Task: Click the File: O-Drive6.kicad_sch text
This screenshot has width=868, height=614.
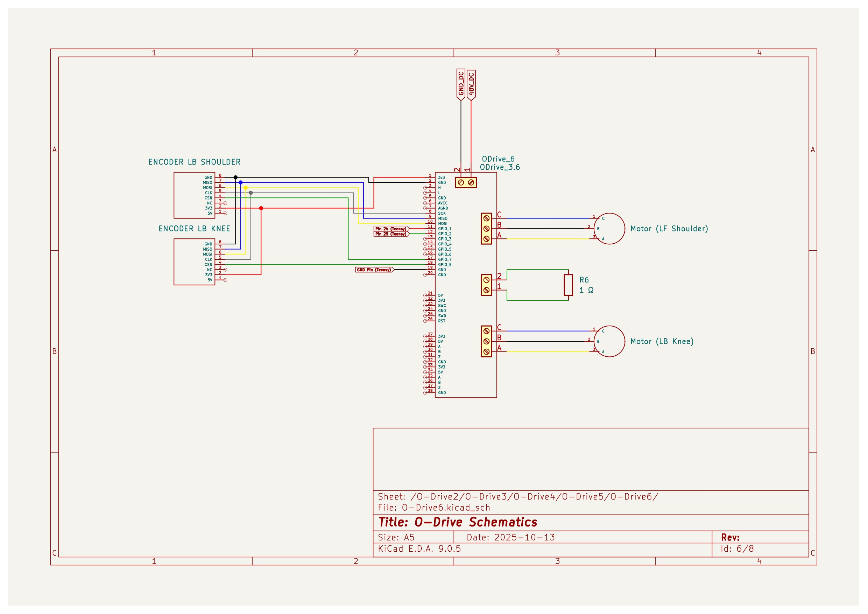Action: point(434,508)
